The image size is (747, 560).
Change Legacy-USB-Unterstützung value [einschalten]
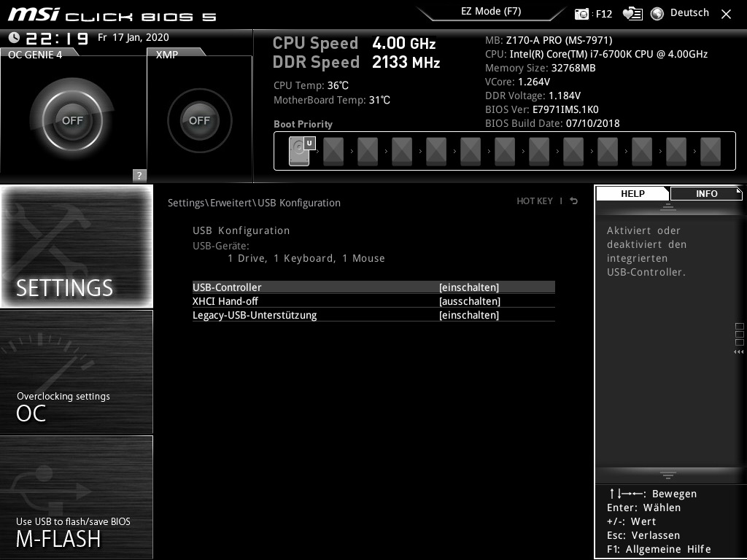coord(469,315)
